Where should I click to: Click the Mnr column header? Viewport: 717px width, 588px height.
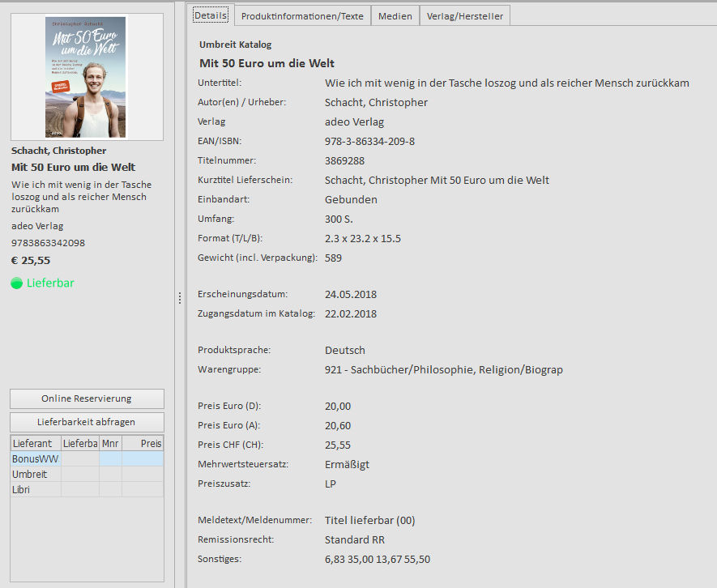[x=110, y=444]
